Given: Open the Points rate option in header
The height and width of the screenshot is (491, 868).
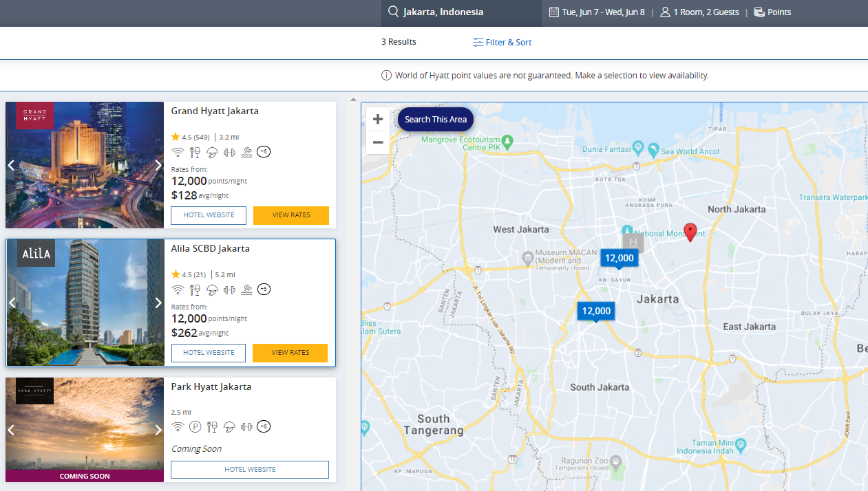Looking at the screenshot, I should [772, 12].
